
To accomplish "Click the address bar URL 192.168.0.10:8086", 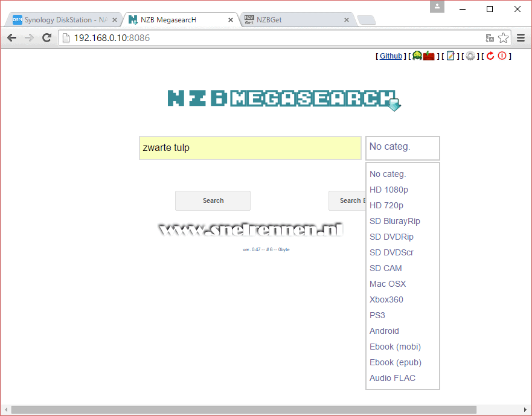I will pyautogui.click(x=112, y=38).
